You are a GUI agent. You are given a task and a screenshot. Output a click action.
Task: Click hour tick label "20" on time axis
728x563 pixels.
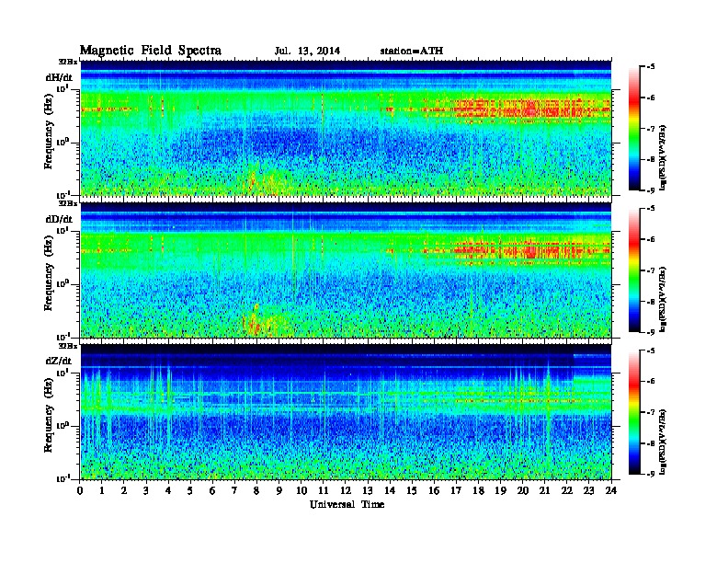523,490
